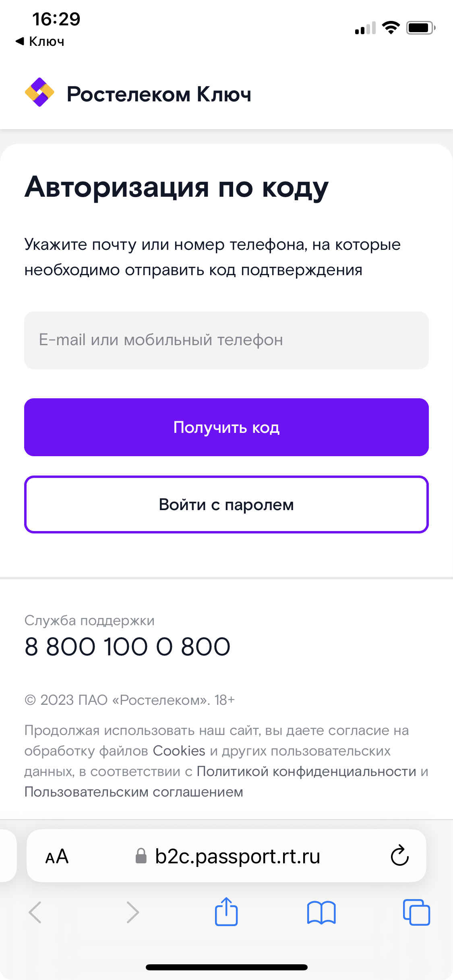Call support number 8 800 100 0 800

(127, 646)
